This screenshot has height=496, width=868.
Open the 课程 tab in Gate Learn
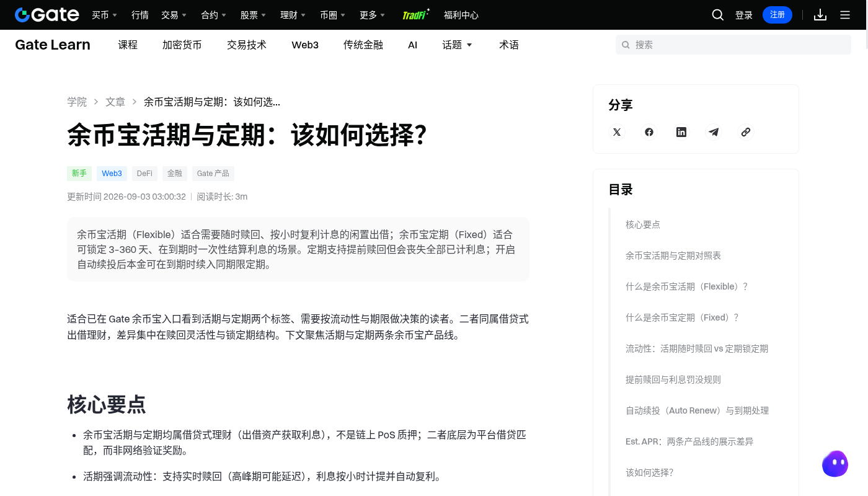tap(128, 45)
